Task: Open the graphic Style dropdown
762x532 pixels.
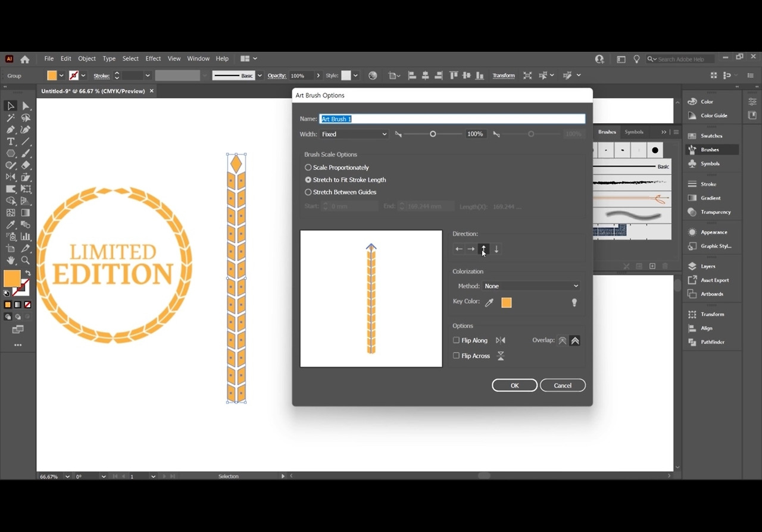Action: tap(355, 76)
